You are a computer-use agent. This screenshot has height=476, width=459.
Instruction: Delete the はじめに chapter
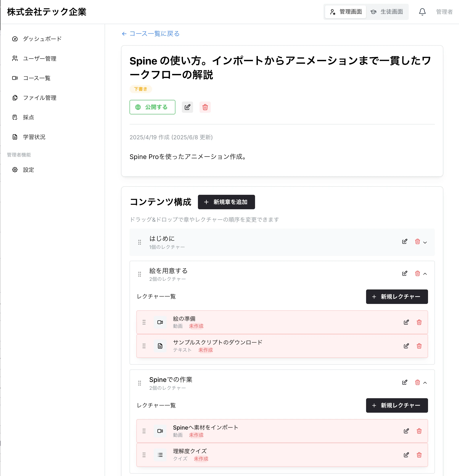click(x=417, y=242)
